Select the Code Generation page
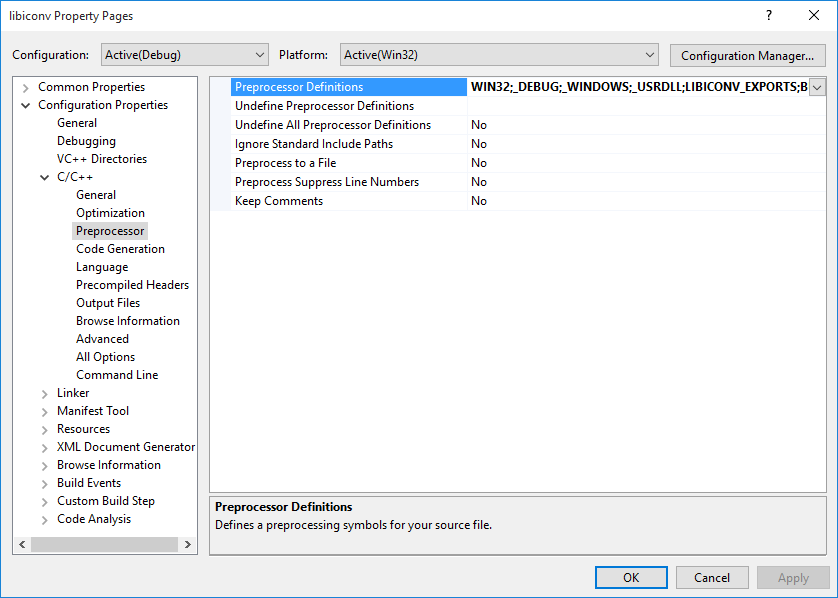This screenshot has height=598, width=838. pyautogui.click(x=120, y=249)
